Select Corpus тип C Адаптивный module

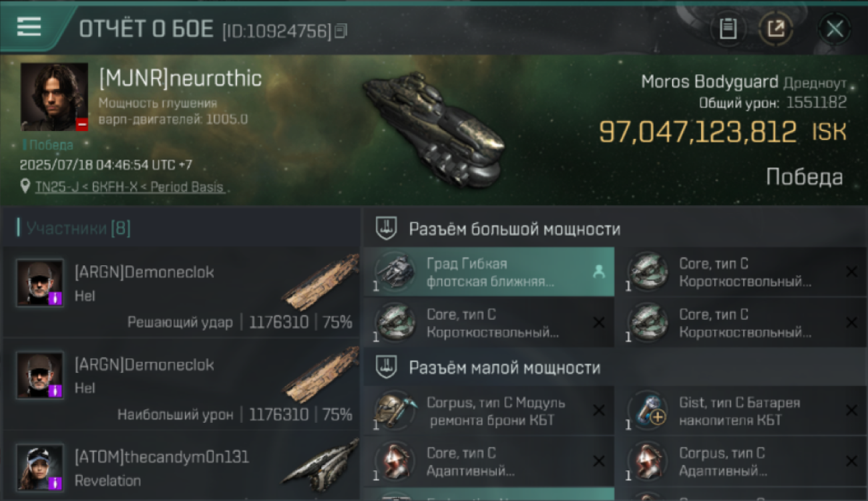tap(740, 462)
